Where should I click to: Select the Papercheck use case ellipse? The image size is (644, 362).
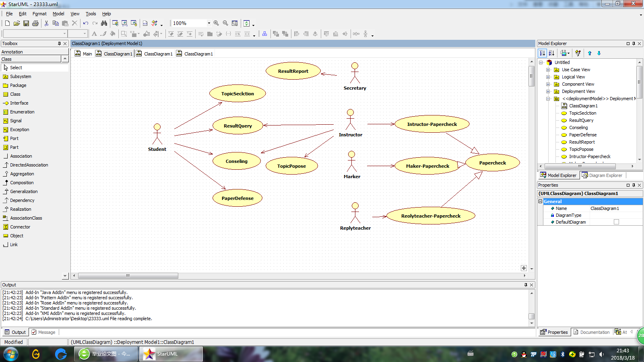[x=492, y=163]
